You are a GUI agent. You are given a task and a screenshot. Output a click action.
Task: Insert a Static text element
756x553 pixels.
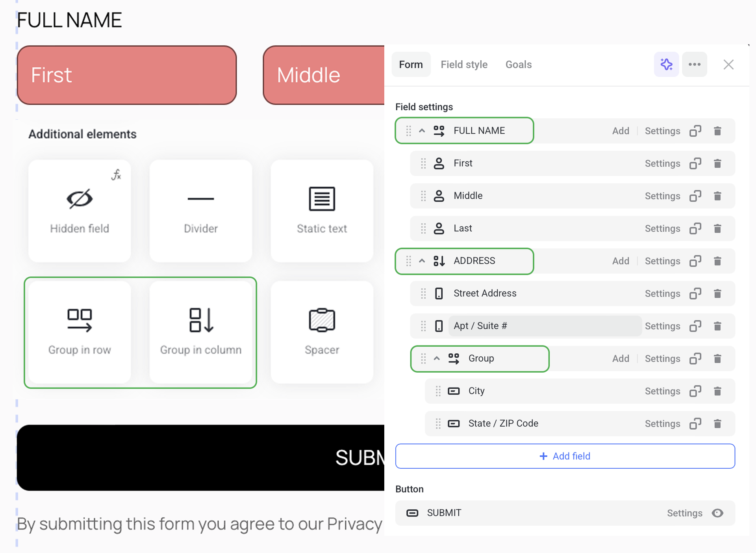click(x=322, y=211)
